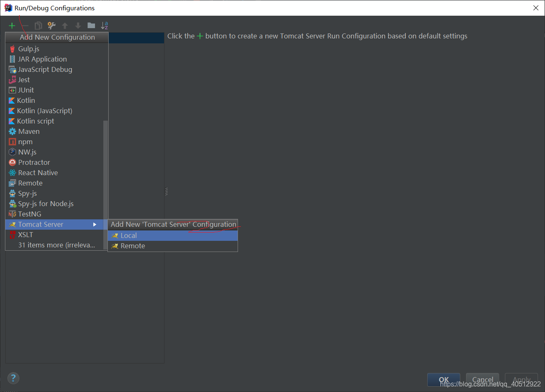Viewport: 545px width, 392px height.
Task: Click the Cancel button
Action: point(483,380)
